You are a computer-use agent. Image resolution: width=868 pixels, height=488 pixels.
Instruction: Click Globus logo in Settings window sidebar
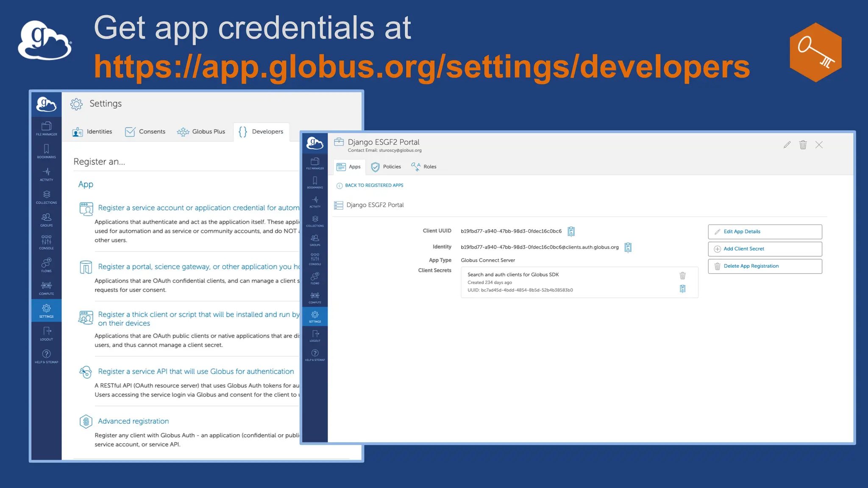(x=46, y=104)
